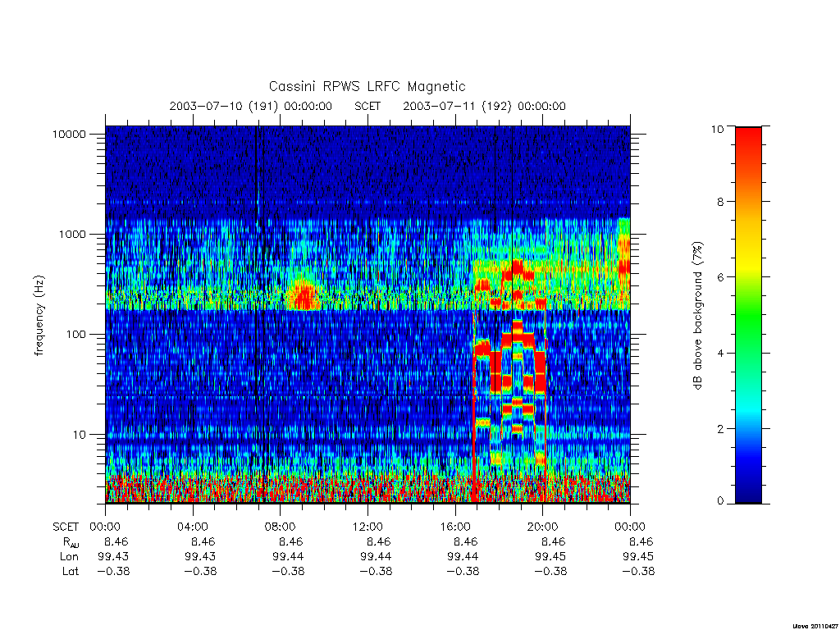The width and height of the screenshot is (840, 630).
Task: Click the "0" color bar scale label
Action: pyautogui.click(x=720, y=501)
